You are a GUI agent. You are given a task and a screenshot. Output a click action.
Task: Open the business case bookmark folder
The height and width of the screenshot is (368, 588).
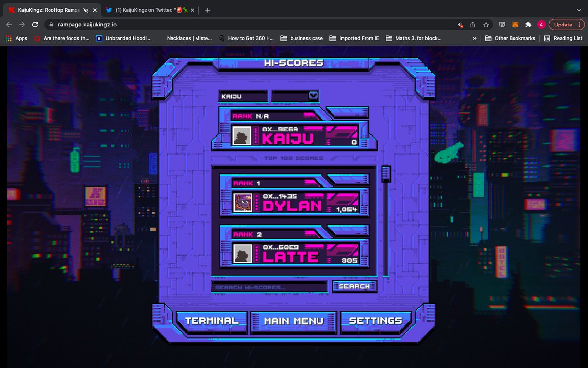pyautogui.click(x=301, y=38)
